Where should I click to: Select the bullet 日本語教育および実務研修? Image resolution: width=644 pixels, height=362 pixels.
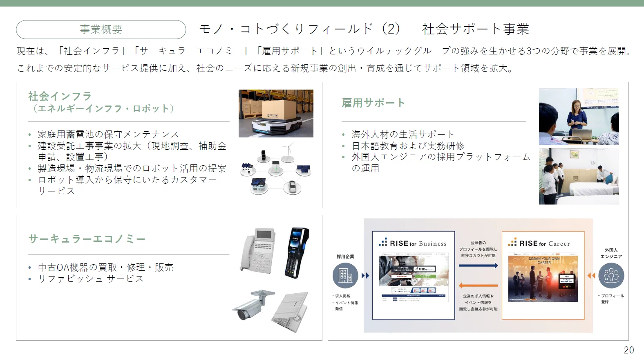coord(408,146)
